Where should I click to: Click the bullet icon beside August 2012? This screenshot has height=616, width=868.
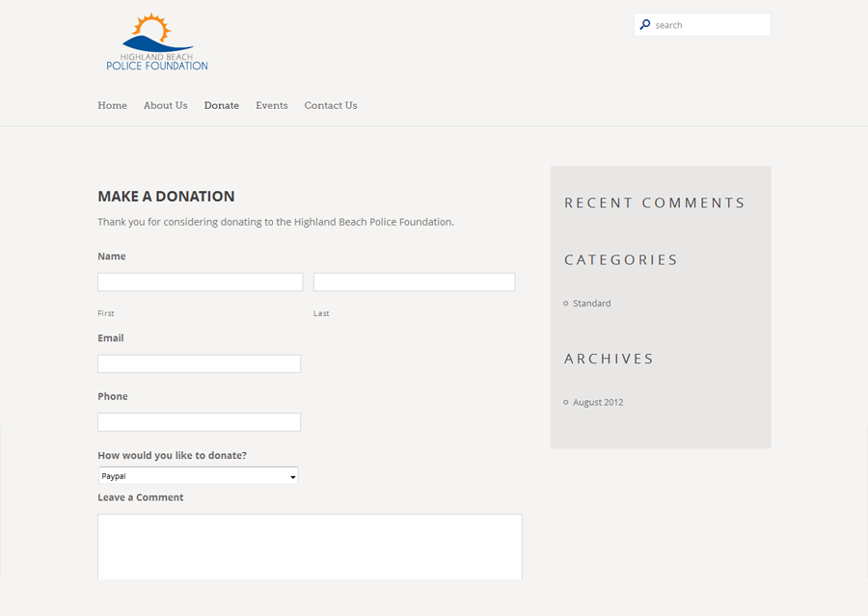[x=566, y=403]
